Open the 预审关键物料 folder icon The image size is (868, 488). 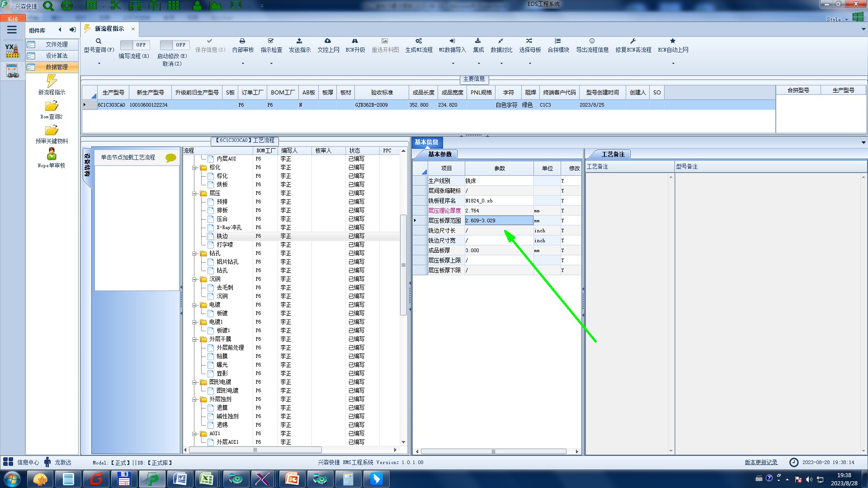tap(52, 131)
